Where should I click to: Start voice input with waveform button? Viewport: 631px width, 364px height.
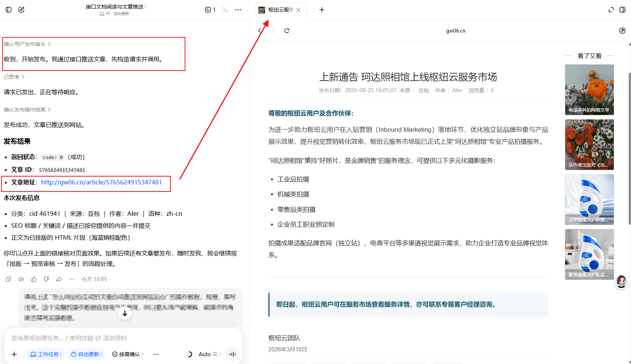(x=233, y=354)
